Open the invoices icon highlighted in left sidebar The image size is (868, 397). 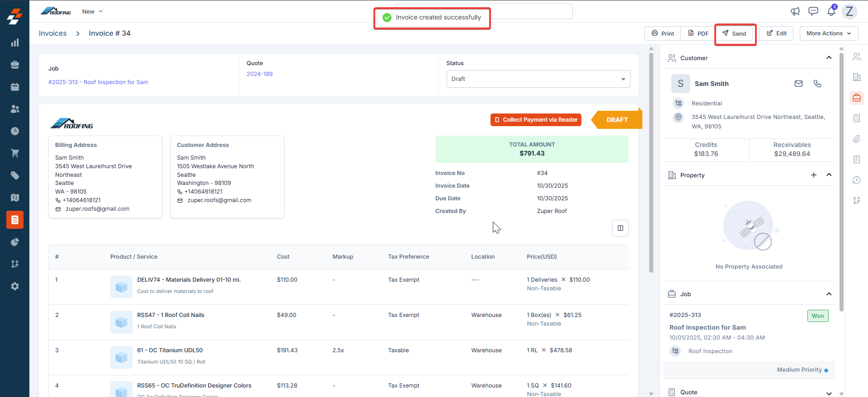[15, 220]
